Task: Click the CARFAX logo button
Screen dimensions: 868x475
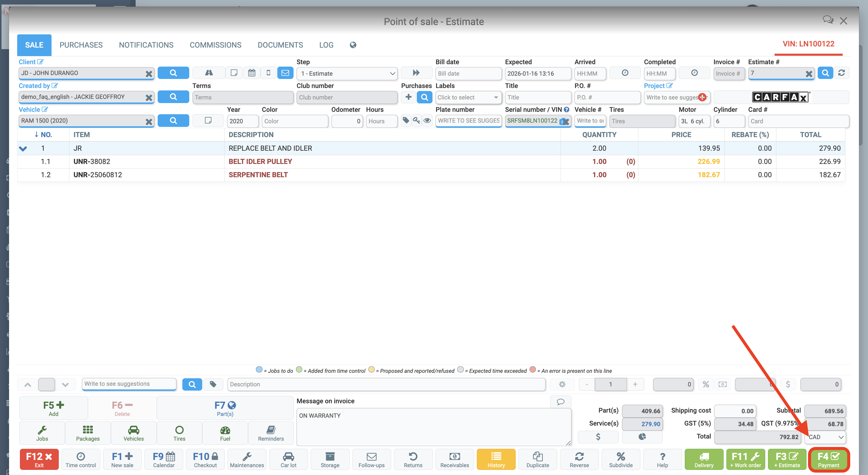Action: coord(780,97)
